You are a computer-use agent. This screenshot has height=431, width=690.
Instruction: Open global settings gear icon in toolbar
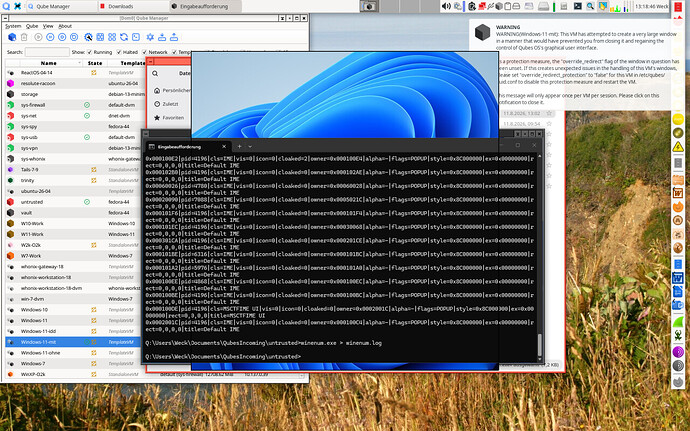150,37
